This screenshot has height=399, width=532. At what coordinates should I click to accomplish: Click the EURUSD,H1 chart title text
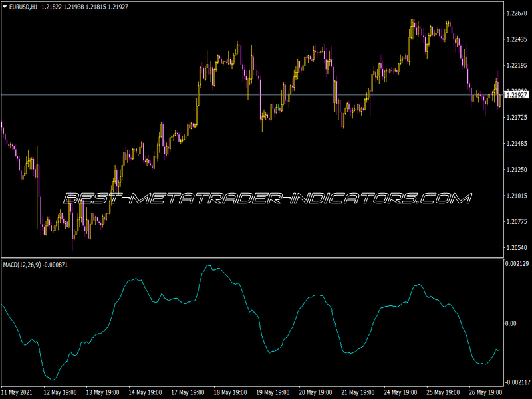tap(23, 7)
